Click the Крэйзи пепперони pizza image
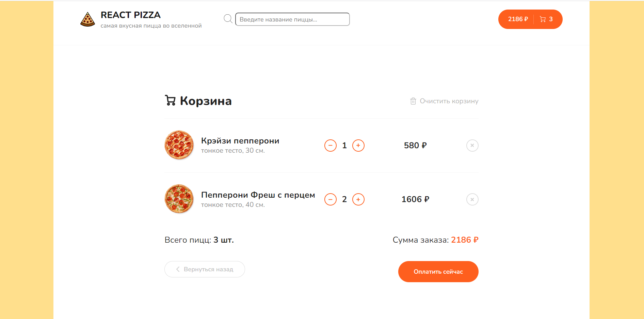The width and height of the screenshot is (644, 319). tap(179, 145)
